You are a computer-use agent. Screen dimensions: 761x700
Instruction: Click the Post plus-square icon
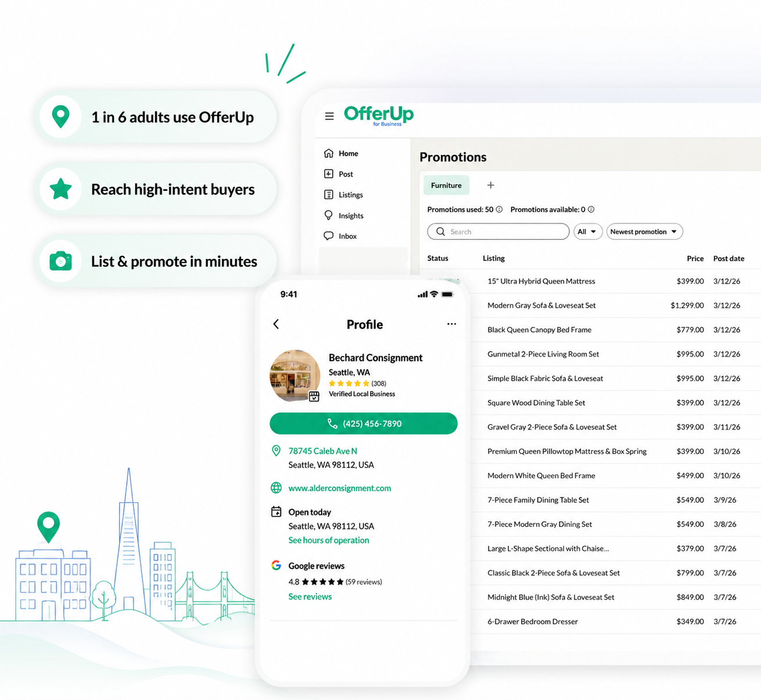pos(329,174)
